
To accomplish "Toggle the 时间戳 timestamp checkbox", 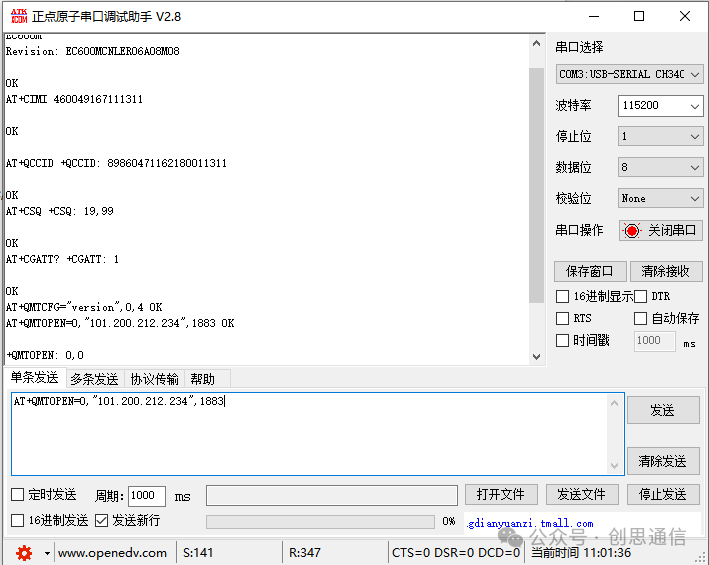I will click(562, 340).
